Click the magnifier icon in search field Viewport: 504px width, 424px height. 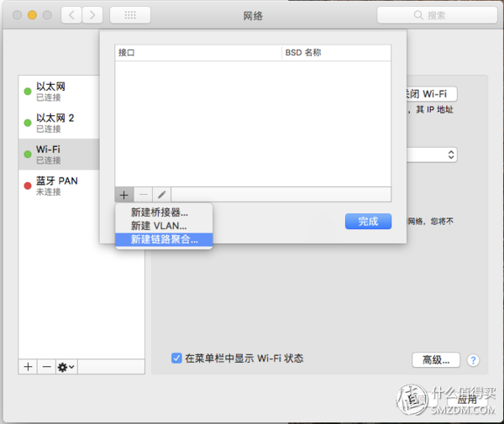[x=418, y=15]
